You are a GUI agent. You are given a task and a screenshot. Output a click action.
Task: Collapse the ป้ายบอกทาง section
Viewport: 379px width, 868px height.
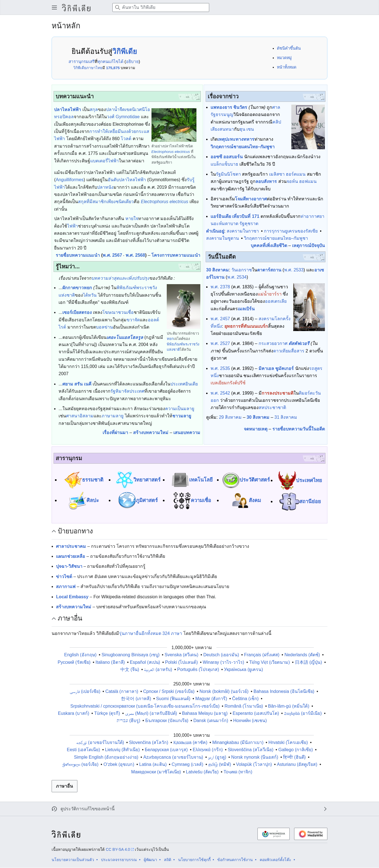[54, 531]
